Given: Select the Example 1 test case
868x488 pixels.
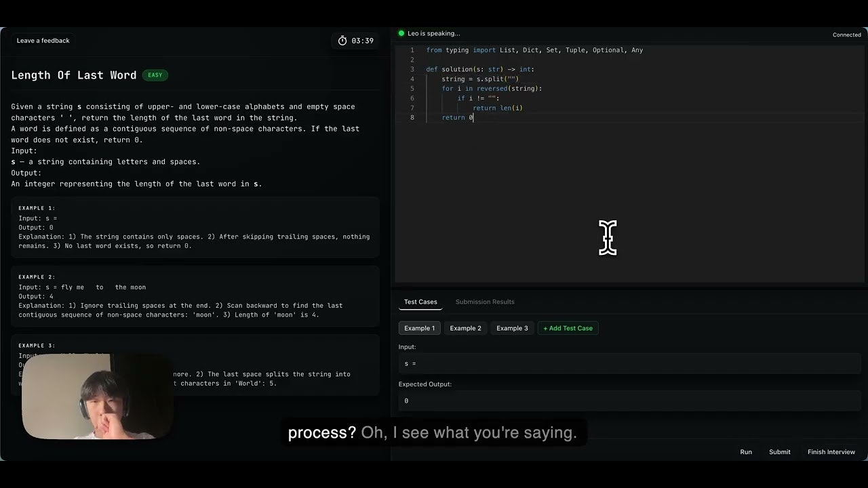Looking at the screenshot, I should tap(419, 328).
